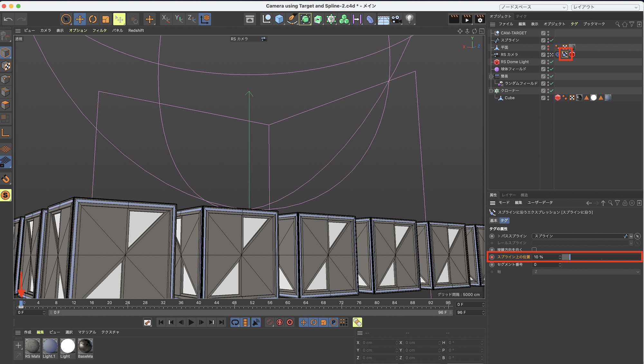The image size is (644, 364).
Task: Toggle enable checkmark of RS Dome Light
Action: pos(552,62)
